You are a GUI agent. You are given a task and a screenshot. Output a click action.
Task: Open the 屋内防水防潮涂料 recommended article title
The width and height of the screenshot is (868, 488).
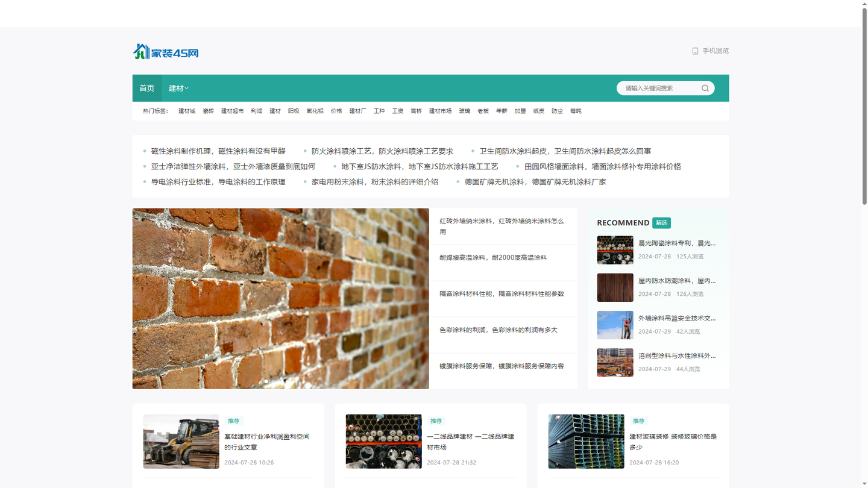pyautogui.click(x=678, y=281)
